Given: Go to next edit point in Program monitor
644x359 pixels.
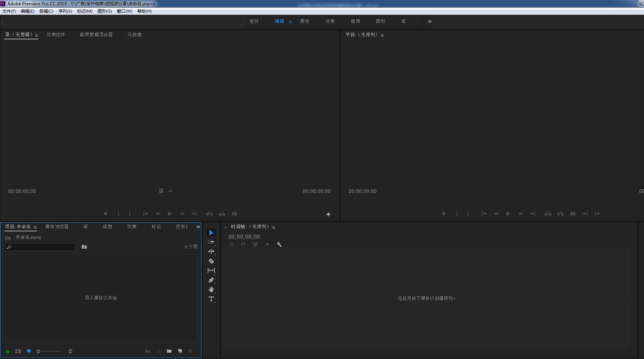Looking at the screenshot, I should 585,214.
